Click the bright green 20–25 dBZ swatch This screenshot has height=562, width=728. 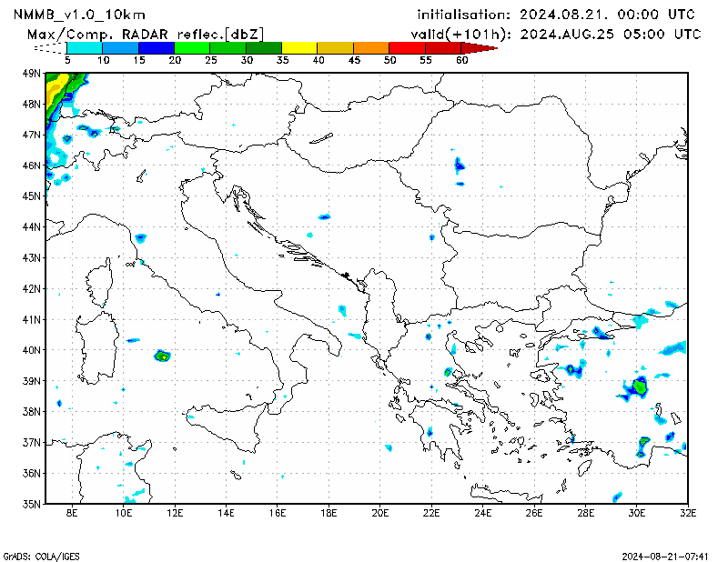[x=191, y=47]
